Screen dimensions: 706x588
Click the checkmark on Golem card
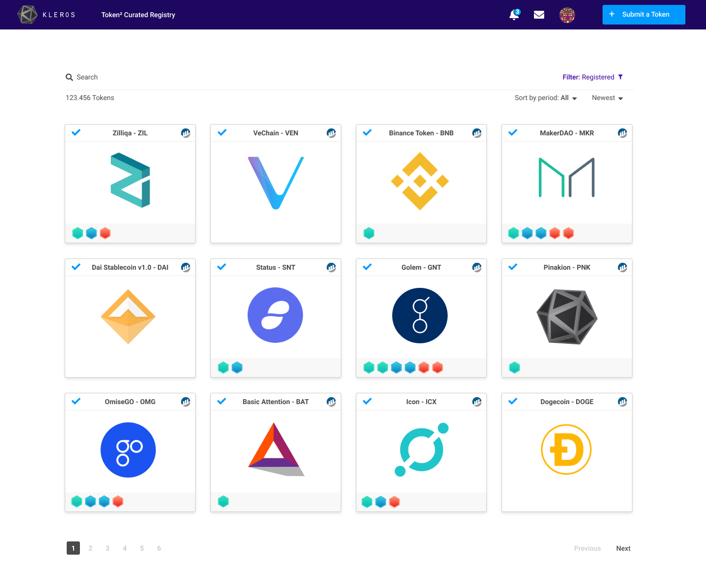(x=367, y=267)
